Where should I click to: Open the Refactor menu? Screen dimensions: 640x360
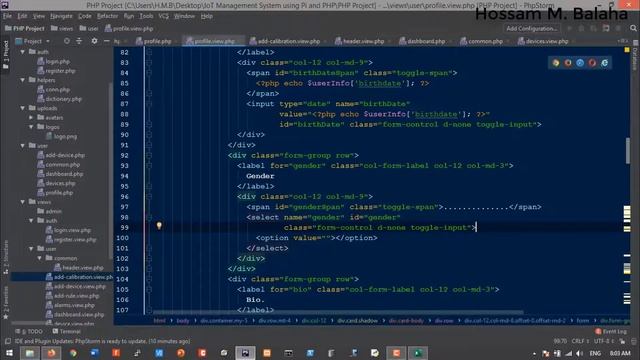[107, 16]
